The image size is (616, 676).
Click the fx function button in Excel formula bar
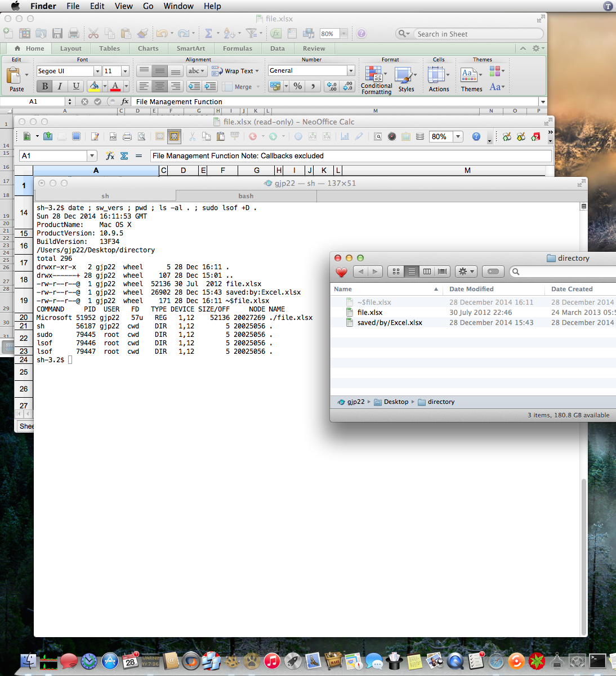(x=125, y=101)
